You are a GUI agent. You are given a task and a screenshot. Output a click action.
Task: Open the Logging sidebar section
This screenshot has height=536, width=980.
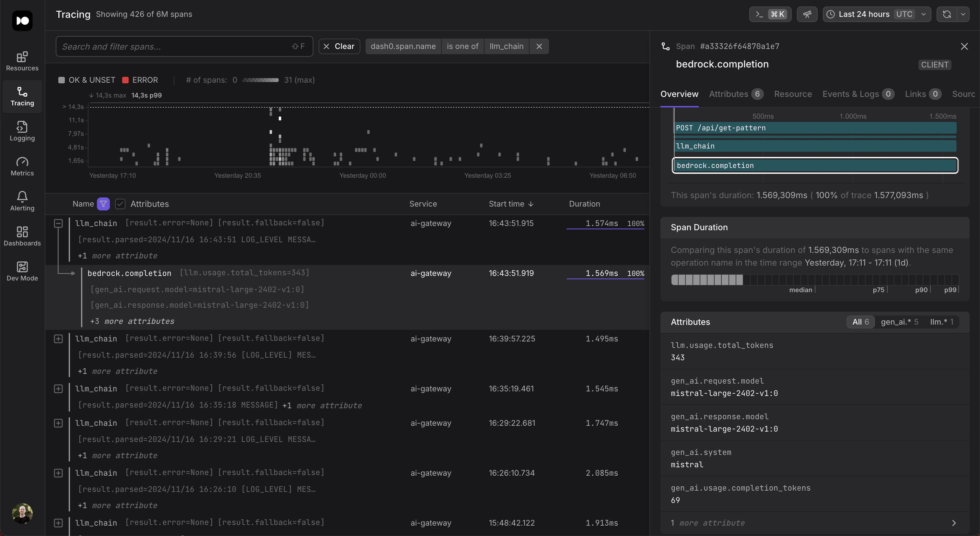tap(22, 131)
